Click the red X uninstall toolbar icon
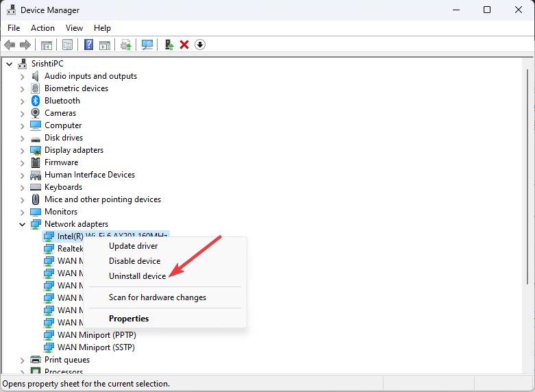 click(184, 45)
